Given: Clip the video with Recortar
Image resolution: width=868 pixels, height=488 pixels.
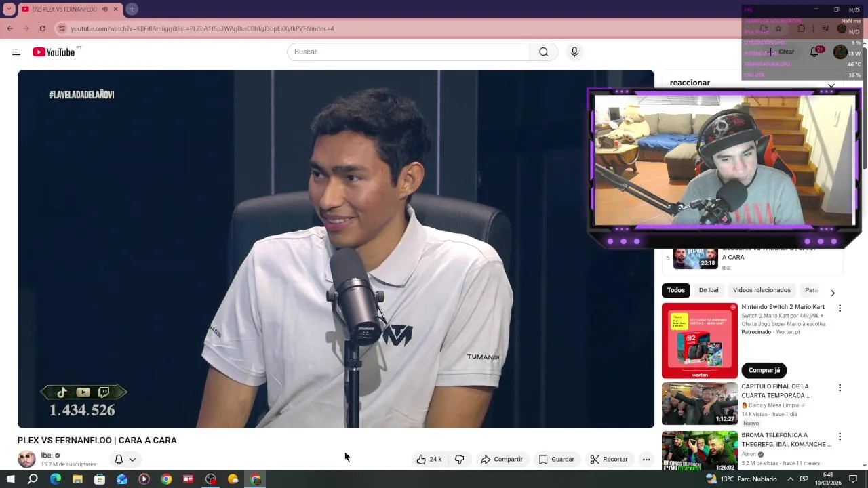Looking at the screenshot, I should click(609, 460).
